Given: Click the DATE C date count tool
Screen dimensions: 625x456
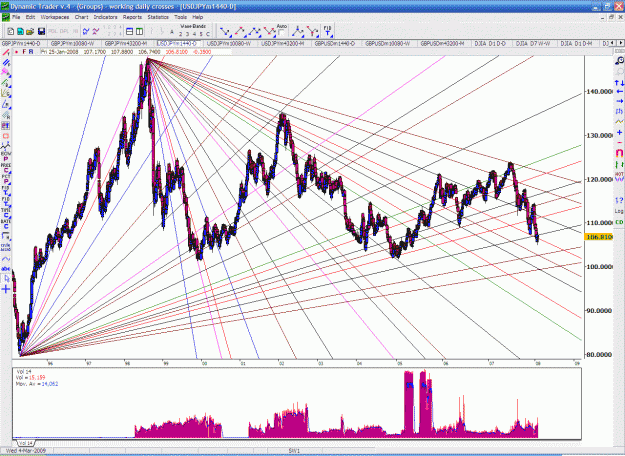Looking at the screenshot, I should [x=6, y=224].
